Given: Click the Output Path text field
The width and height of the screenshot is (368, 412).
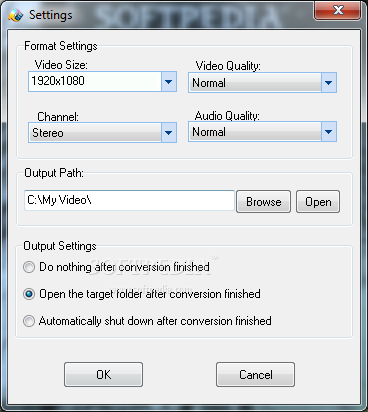Looking at the screenshot, I should pyautogui.click(x=129, y=200).
